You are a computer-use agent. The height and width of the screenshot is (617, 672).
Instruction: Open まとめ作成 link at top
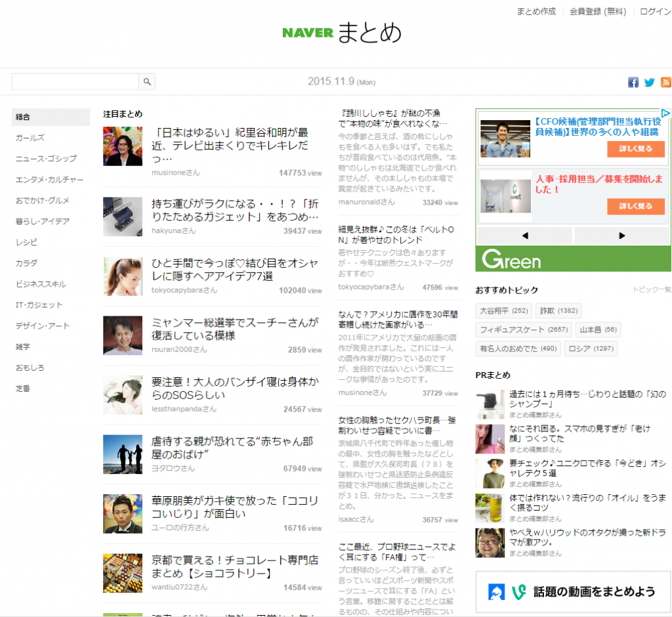536,12
